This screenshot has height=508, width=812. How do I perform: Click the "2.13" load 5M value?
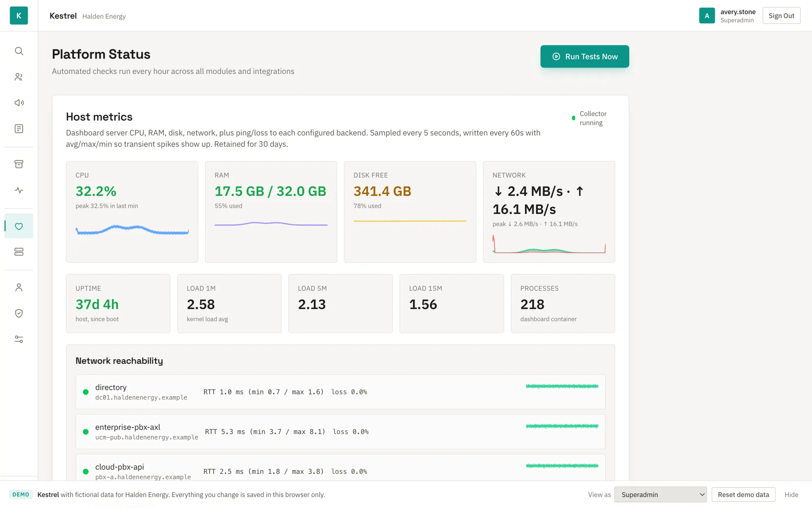[312, 304]
